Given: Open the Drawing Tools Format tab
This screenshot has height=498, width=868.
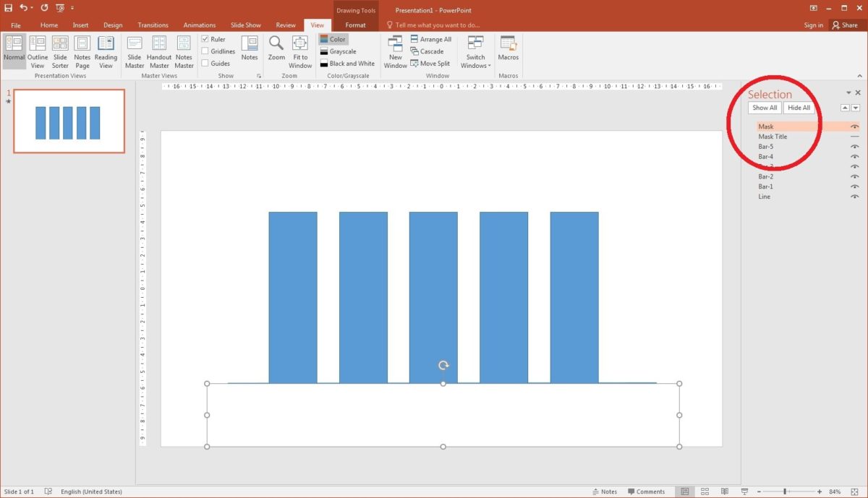Looking at the screenshot, I should [355, 24].
